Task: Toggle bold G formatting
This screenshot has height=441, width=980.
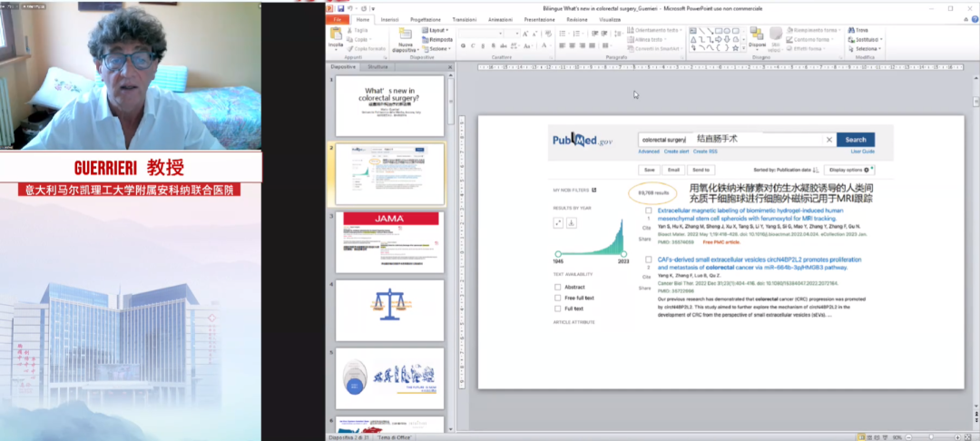Action: point(463,45)
